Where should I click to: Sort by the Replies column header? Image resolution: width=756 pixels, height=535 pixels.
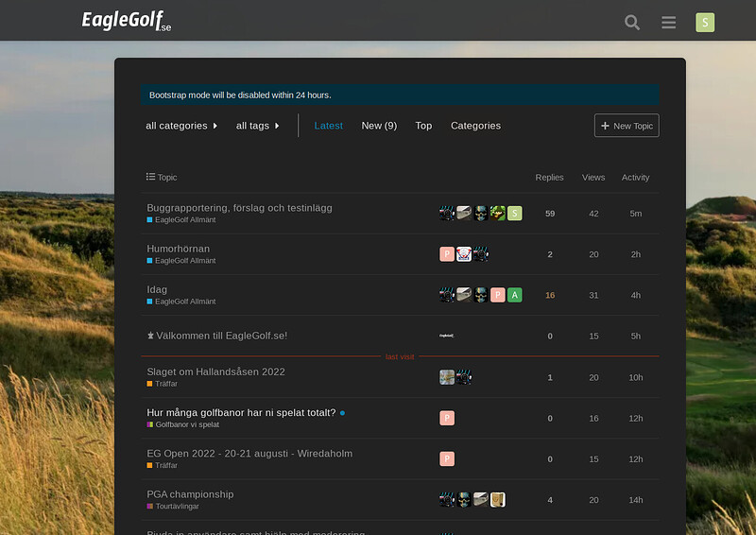tap(549, 178)
